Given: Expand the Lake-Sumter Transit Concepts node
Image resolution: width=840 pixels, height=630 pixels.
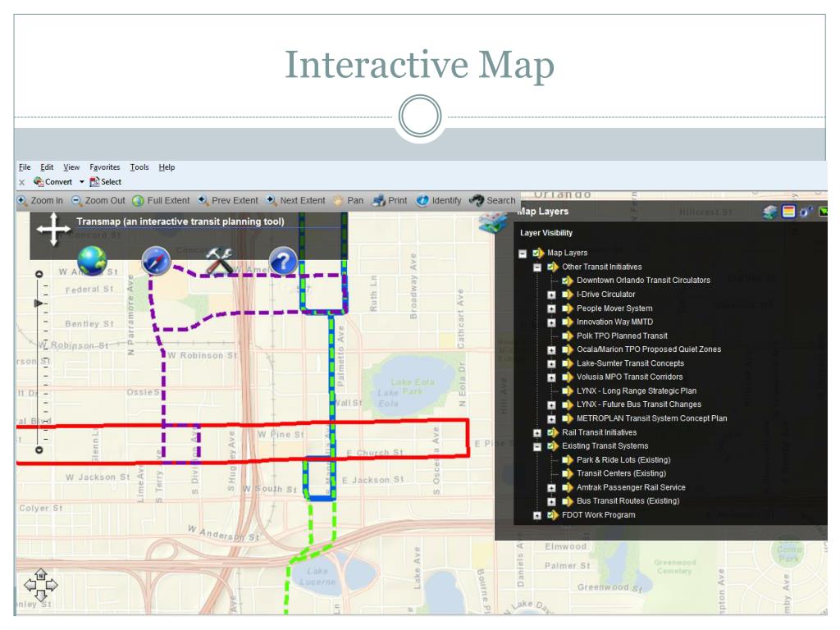Looking at the screenshot, I should pos(551,363).
